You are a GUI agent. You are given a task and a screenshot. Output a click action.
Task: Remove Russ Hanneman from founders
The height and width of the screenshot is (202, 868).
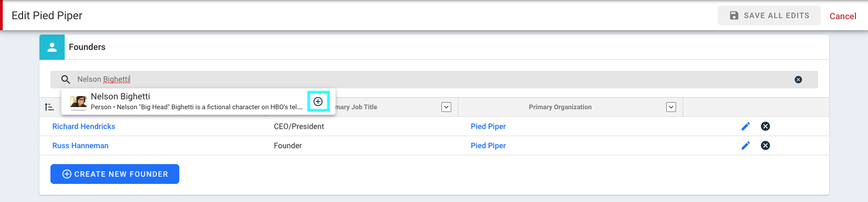[765, 145]
